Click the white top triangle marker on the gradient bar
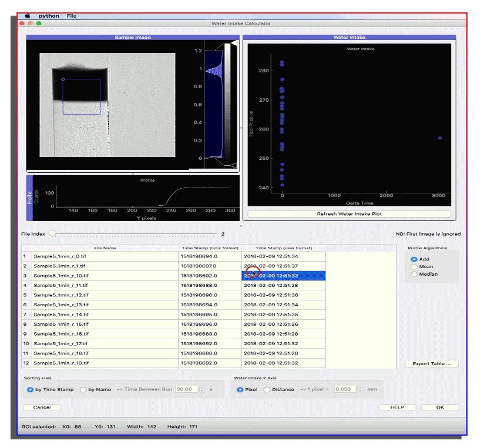Image resolution: width=484 pixels, height=448 pixels. click(233, 44)
